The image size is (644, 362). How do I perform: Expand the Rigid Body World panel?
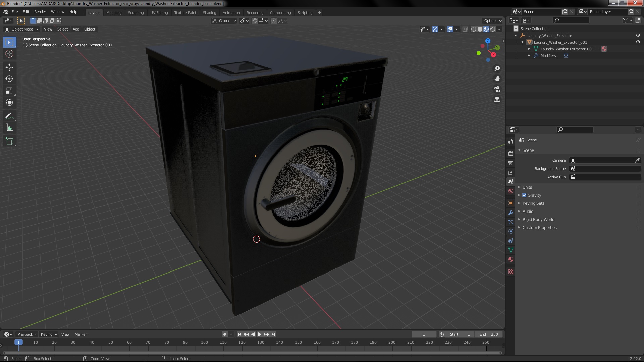coord(538,220)
